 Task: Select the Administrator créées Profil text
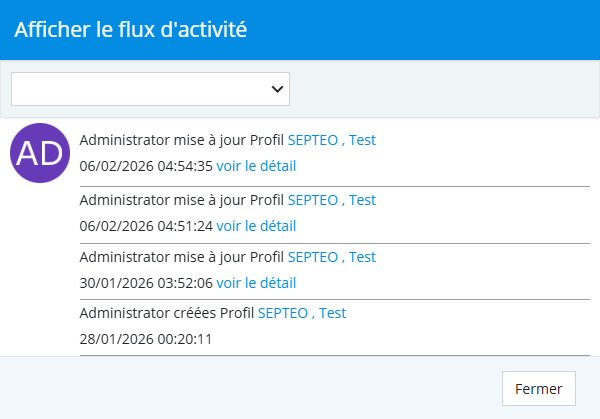[x=166, y=313]
